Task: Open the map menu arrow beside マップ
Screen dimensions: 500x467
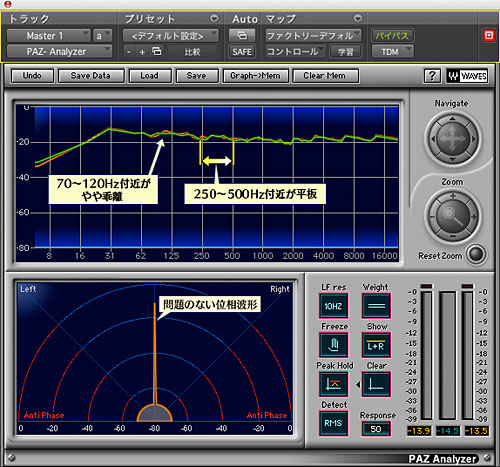Action: 358,18
